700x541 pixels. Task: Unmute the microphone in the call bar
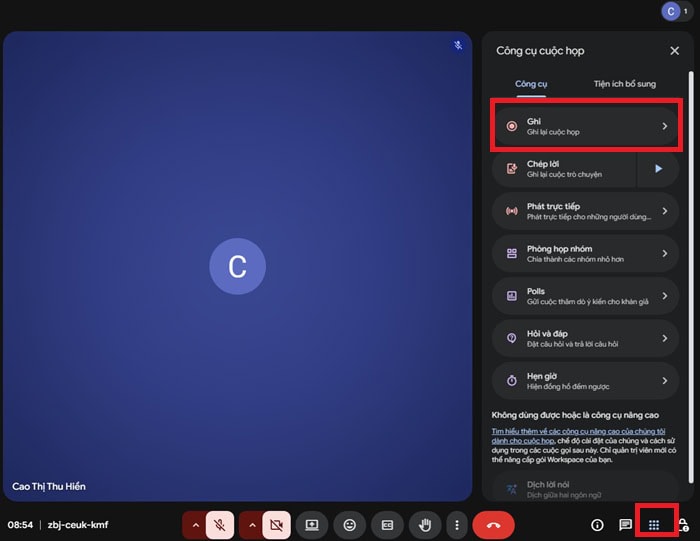click(x=219, y=524)
